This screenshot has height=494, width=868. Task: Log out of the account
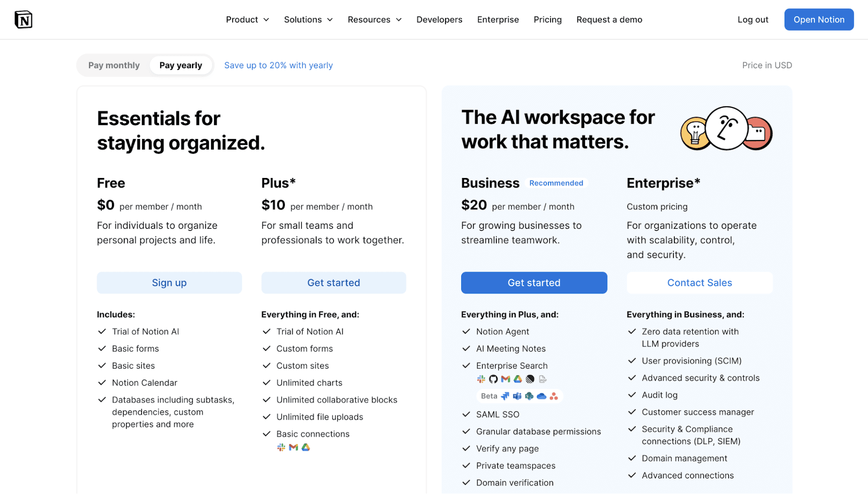pos(753,20)
